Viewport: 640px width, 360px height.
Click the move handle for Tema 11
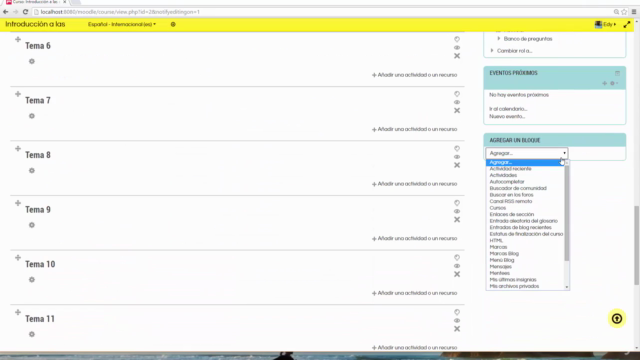tap(18, 313)
